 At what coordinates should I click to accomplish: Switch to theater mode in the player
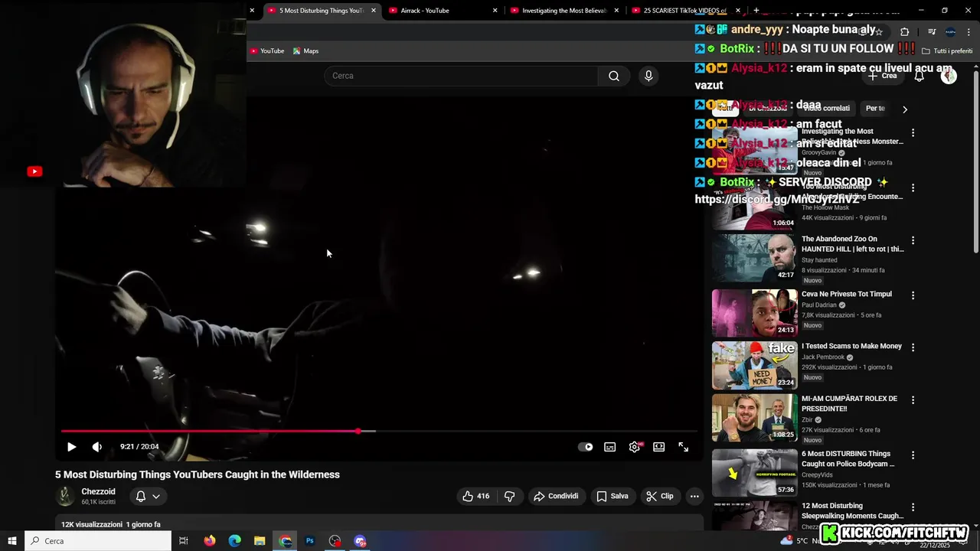[659, 447]
